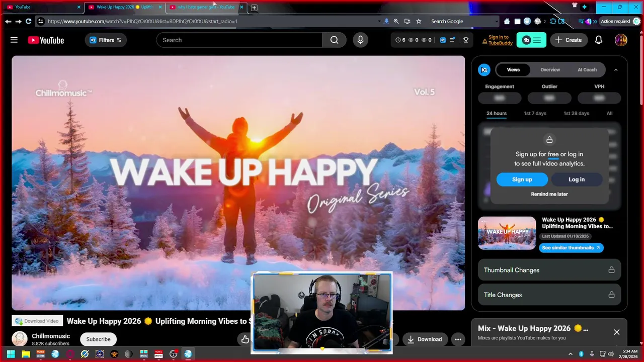Open site settings icon beside the URL
Image resolution: width=644 pixels, height=362 pixels.
pyautogui.click(x=41, y=21)
